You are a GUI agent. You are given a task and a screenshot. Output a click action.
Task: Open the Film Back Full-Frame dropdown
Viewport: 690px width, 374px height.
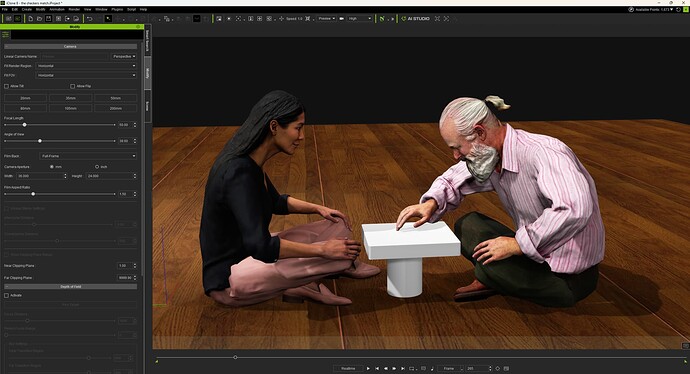point(88,156)
